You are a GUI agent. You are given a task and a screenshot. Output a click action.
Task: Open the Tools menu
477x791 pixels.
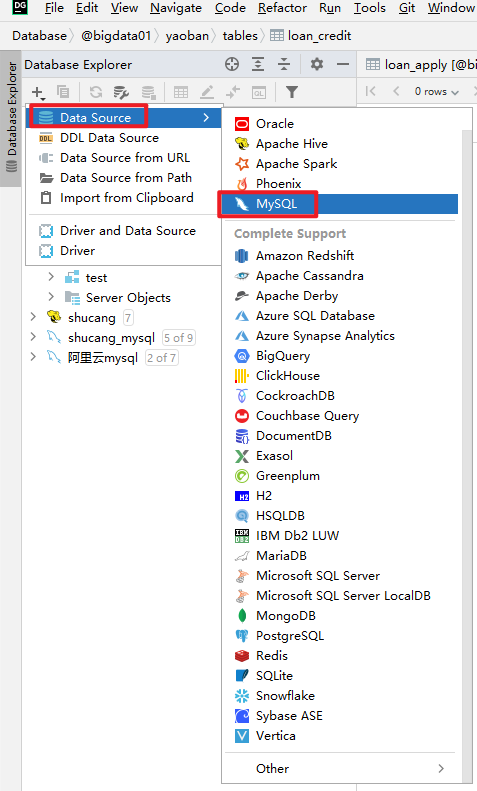click(370, 8)
